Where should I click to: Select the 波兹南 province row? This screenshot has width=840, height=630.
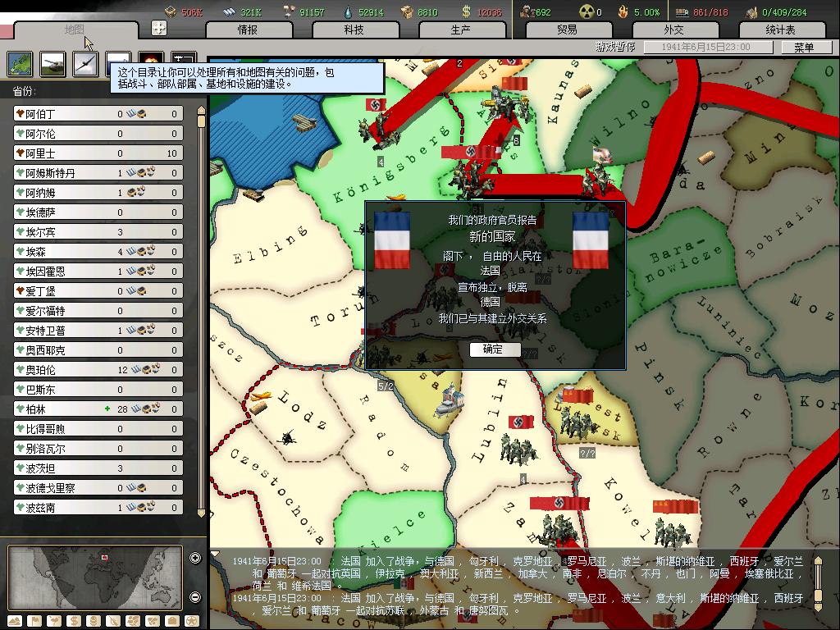click(98, 507)
